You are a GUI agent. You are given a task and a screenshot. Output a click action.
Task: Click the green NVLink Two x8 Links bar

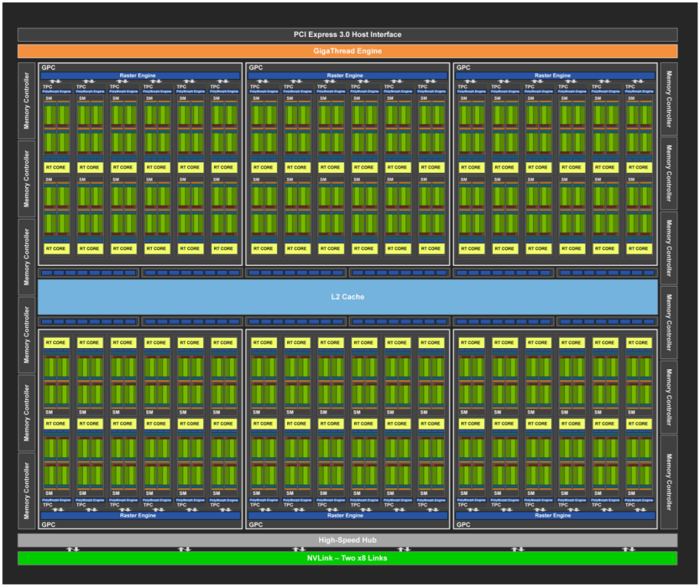click(x=347, y=558)
